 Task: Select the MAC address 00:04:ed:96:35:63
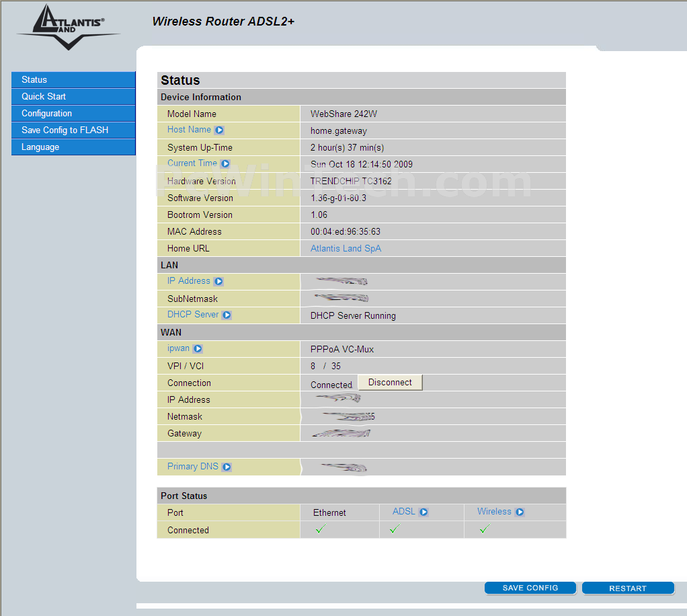point(346,231)
